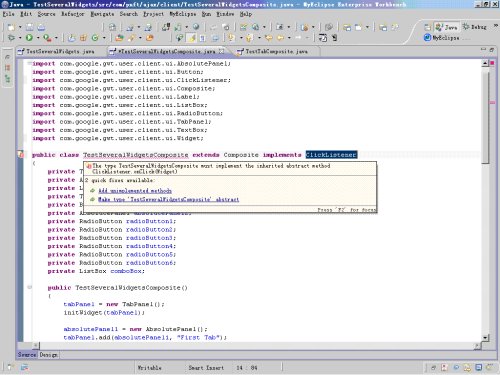Open the Search menu
Screen dimensions: 500x375
pyautogui.click(x=129, y=14)
